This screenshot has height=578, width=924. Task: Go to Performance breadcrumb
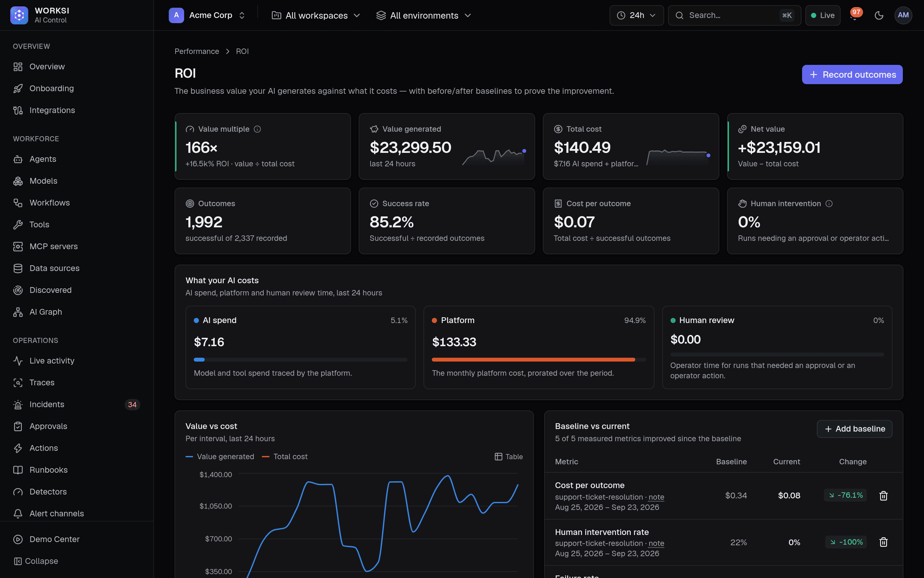click(197, 51)
